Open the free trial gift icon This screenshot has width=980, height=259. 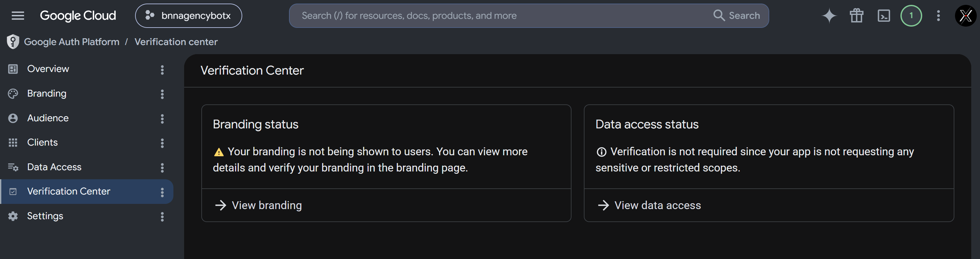(856, 16)
